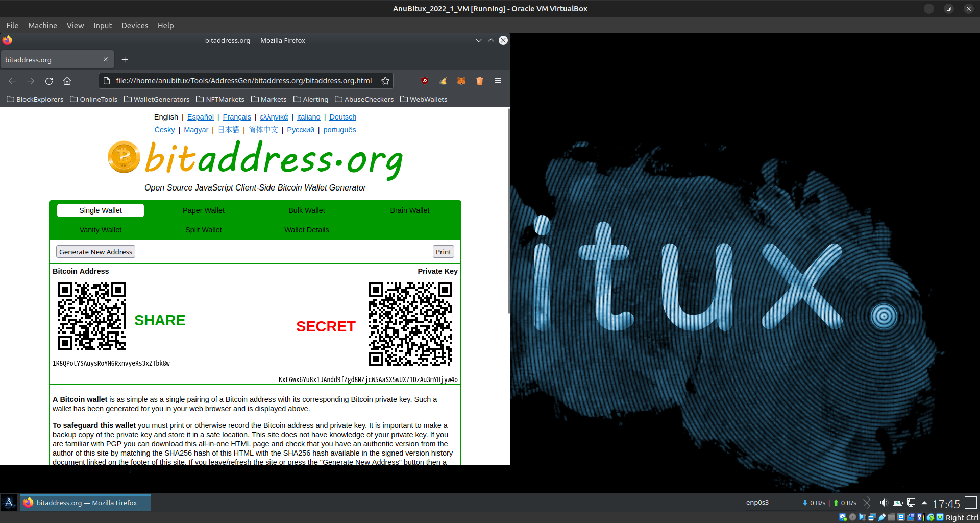Viewport: 980px width, 523px height.
Task: Click the private key QR code
Action: (410, 324)
